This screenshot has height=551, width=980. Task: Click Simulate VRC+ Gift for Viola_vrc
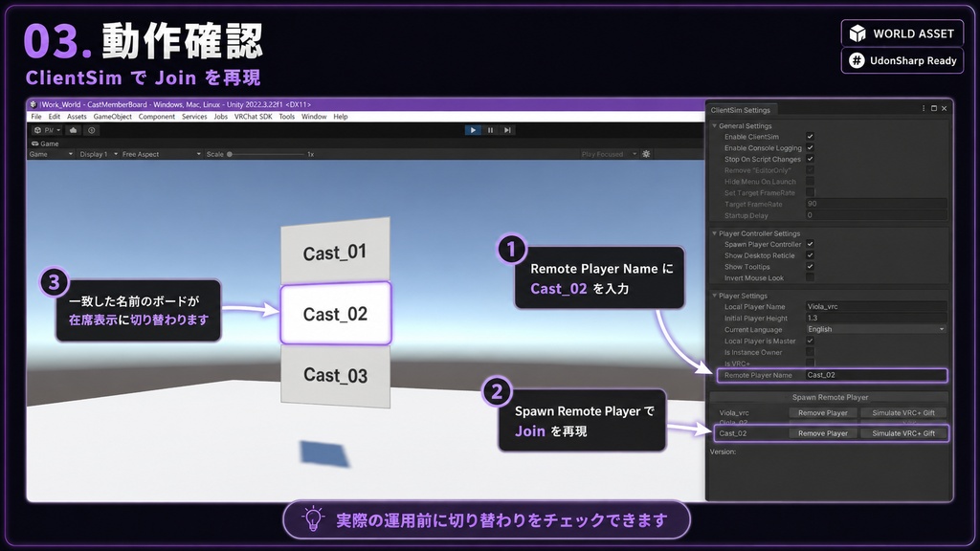coord(903,413)
